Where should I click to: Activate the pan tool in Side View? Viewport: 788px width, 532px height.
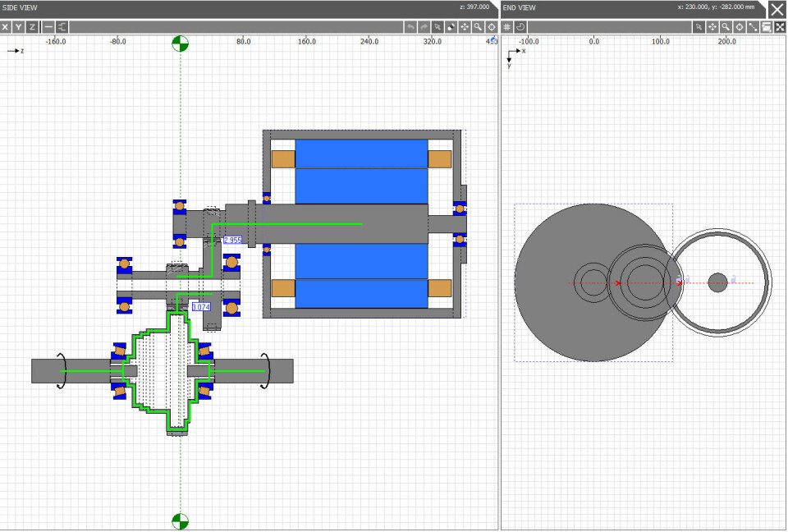pyautogui.click(x=465, y=27)
